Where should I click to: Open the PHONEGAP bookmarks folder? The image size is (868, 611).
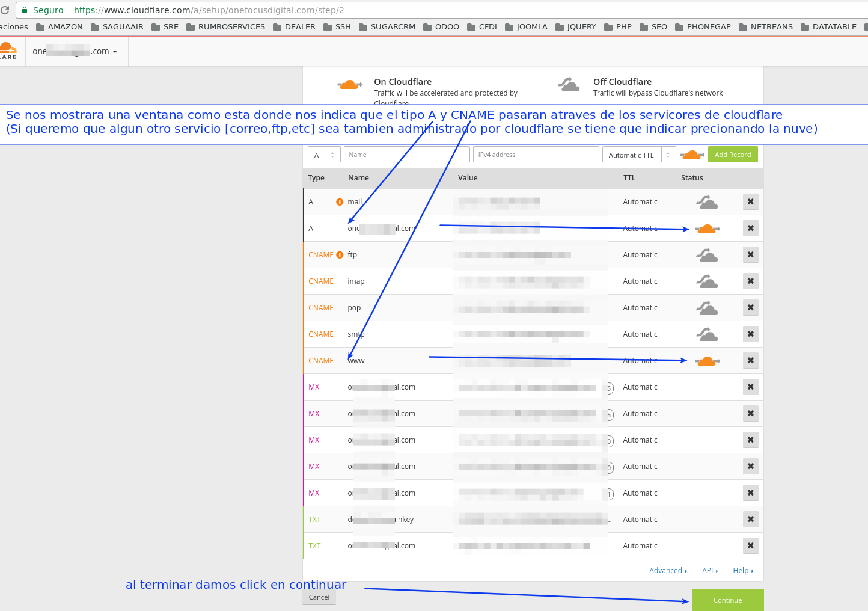tap(703, 27)
